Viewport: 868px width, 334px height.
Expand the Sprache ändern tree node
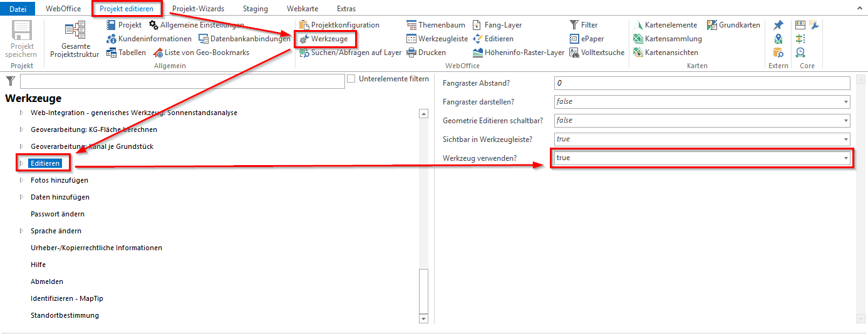pyautogui.click(x=21, y=231)
